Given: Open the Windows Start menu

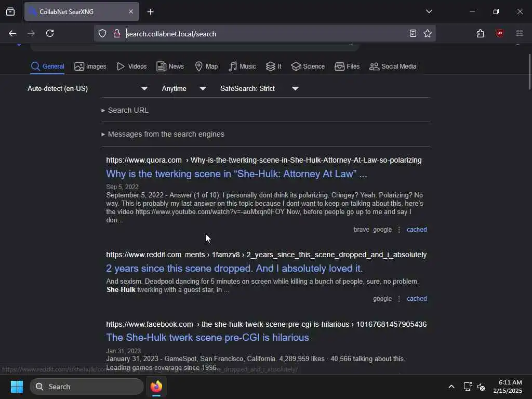Looking at the screenshot, I should pos(17,387).
